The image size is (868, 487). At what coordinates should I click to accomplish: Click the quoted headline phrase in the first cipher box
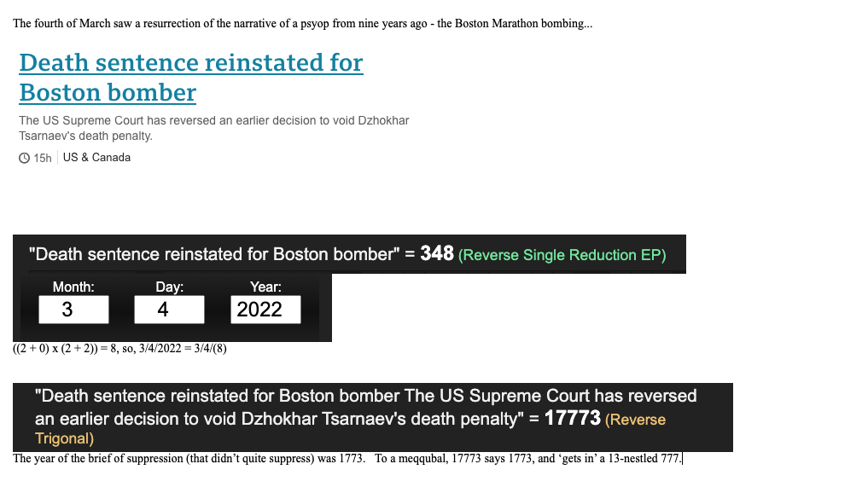(213, 254)
